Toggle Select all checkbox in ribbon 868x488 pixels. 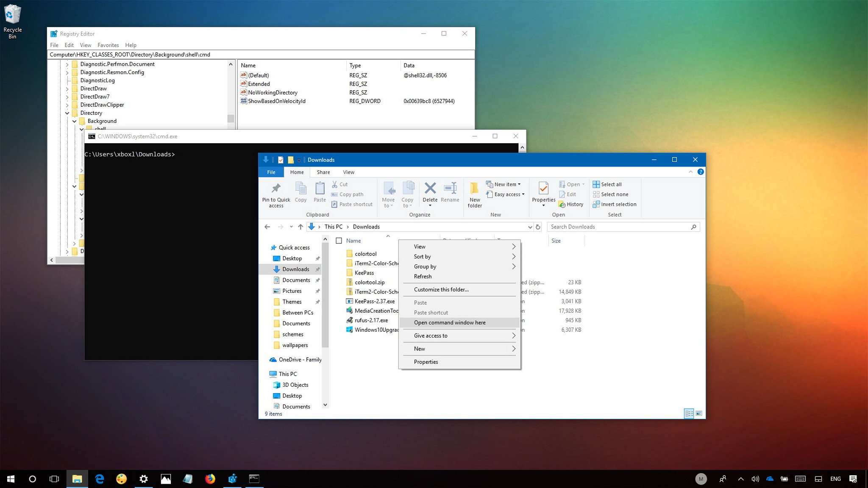click(x=609, y=183)
